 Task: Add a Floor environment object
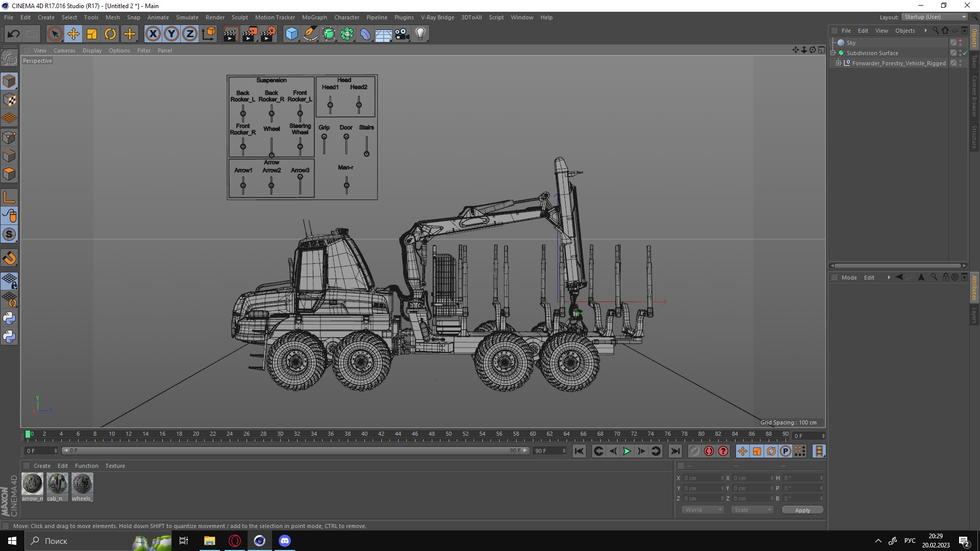[384, 34]
